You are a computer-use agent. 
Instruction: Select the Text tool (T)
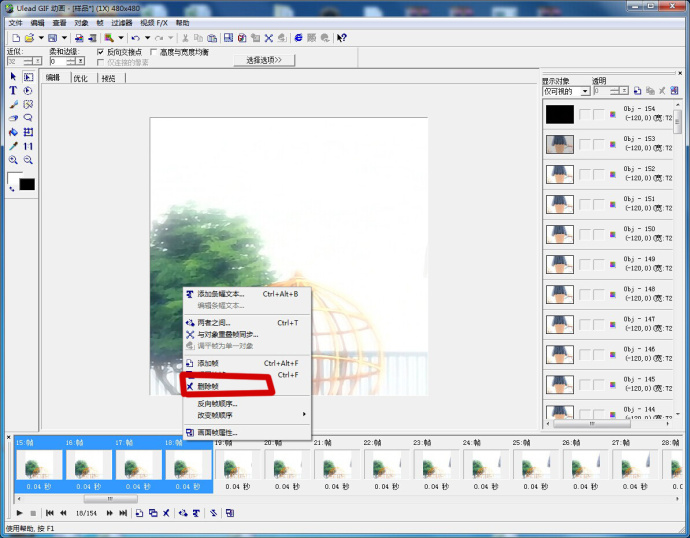click(13, 91)
